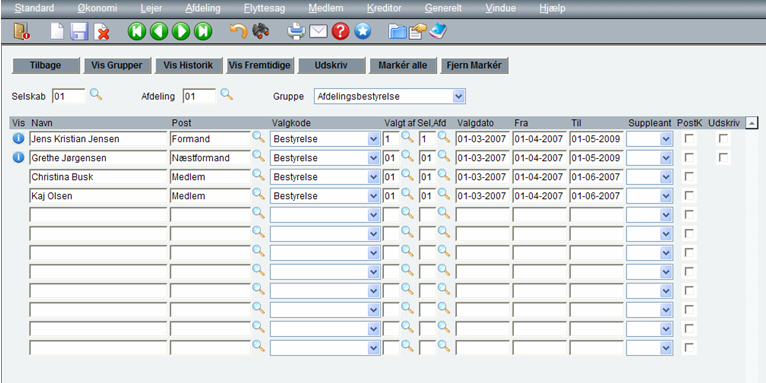Look up Post for Formand row
This screenshot has height=383, width=766.
pos(258,137)
